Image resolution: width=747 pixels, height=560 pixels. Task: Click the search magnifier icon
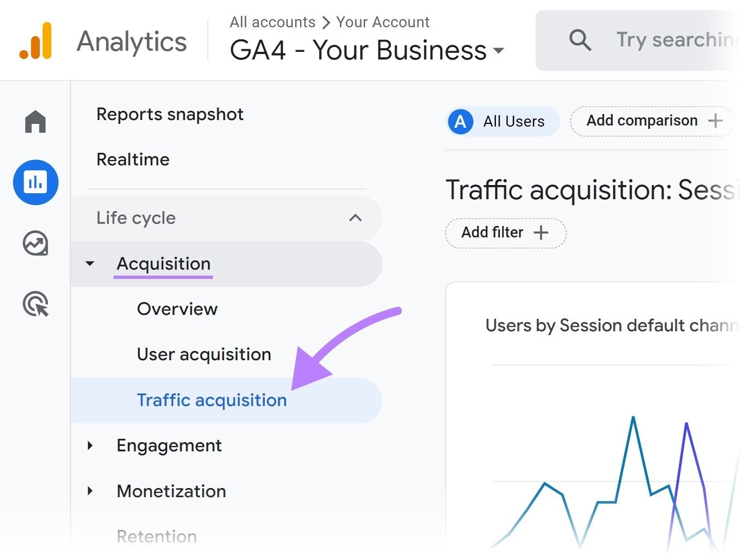580,40
